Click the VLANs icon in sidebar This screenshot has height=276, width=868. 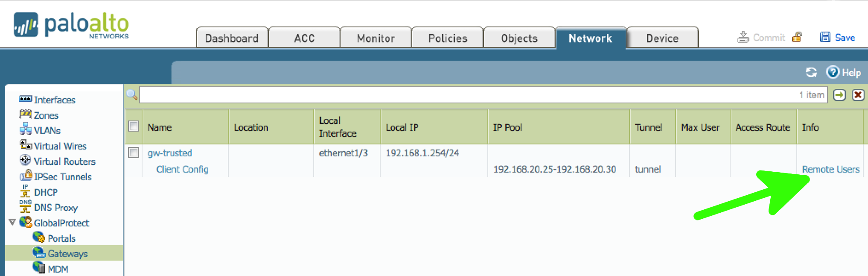[x=25, y=129]
